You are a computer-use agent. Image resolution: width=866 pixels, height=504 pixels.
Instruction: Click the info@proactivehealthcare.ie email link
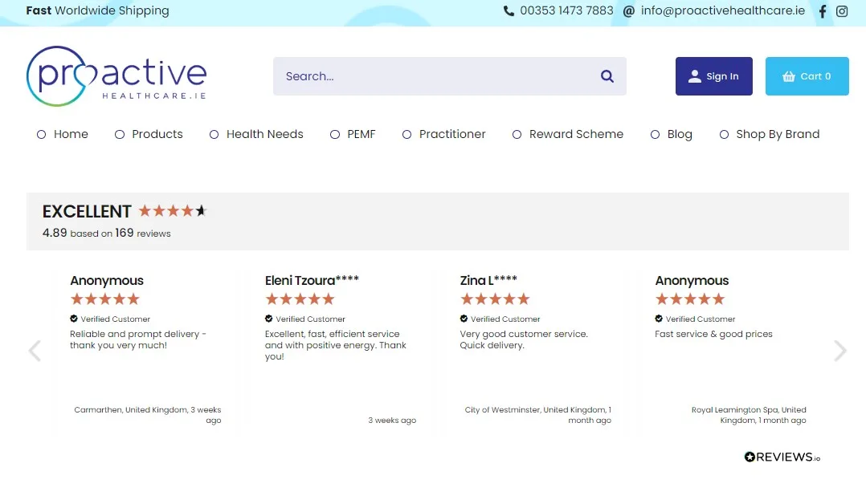(x=723, y=10)
